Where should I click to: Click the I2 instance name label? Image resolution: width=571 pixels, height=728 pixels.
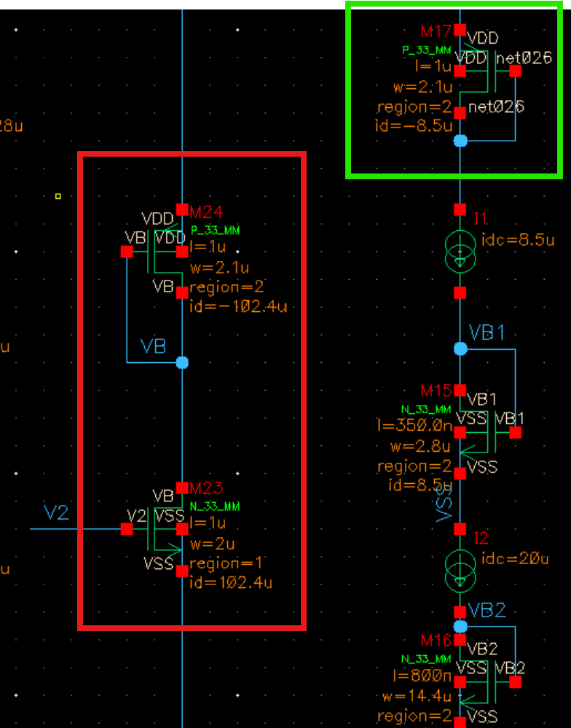(x=481, y=538)
